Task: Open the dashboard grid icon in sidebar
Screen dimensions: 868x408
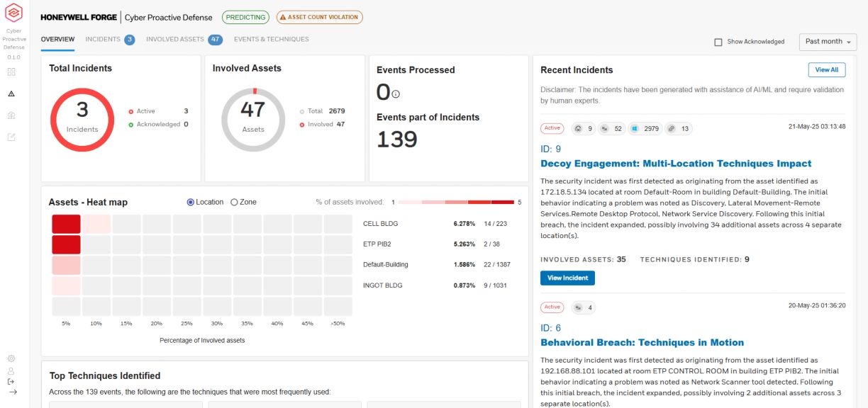Action: coord(12,72)
